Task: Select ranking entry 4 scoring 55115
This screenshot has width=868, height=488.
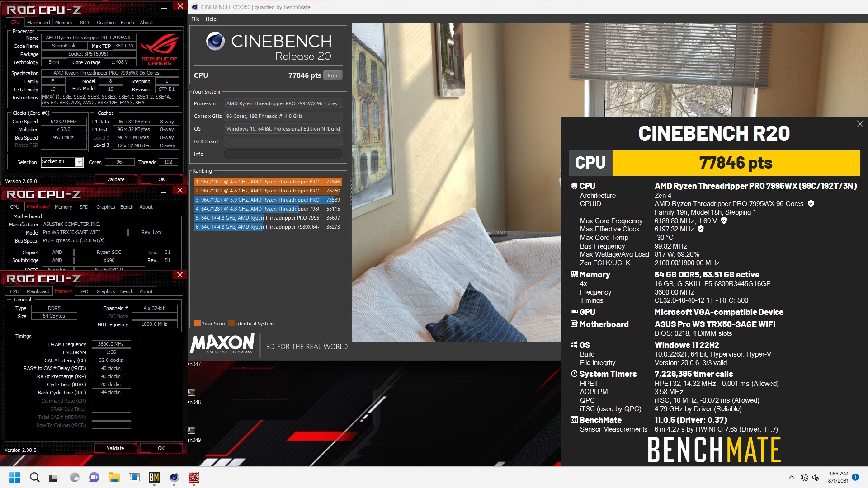Action: pyautogui.click(x=268, y=209)
